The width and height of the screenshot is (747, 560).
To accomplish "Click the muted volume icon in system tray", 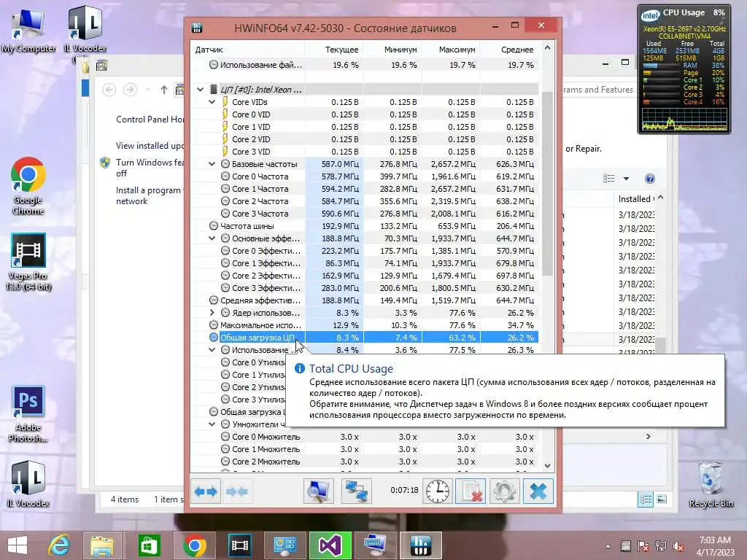I will coord(678,547).
